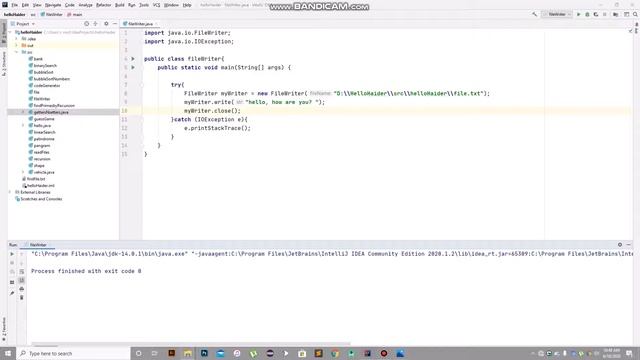Hide the Project panel with minus icon
Image resolution: width=640 pixels, height=360 pixels.
tap(115, 24)
